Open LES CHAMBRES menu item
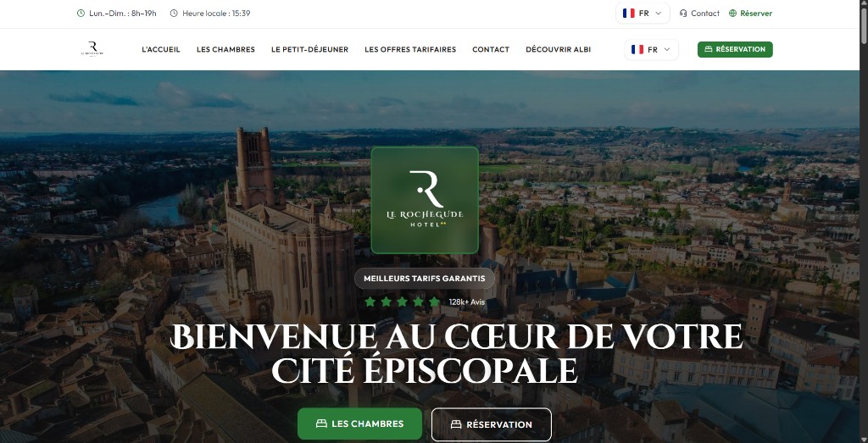 (225, 49)
